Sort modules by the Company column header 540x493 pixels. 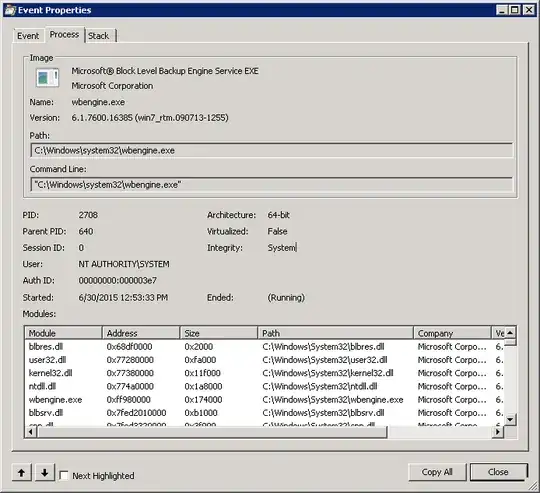click(453, 333)
